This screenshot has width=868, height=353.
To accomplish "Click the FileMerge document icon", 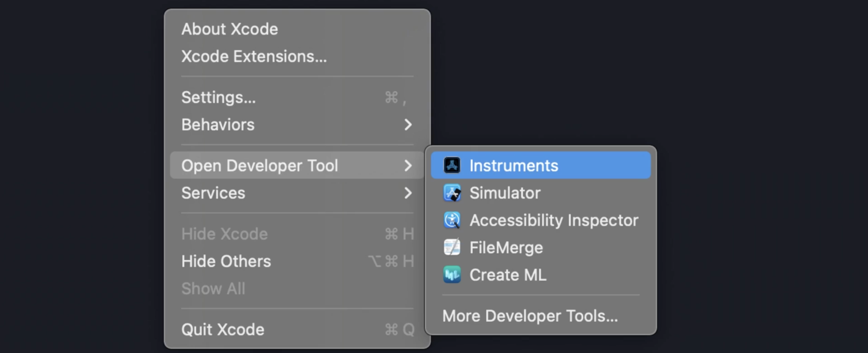I will point(452,247).
